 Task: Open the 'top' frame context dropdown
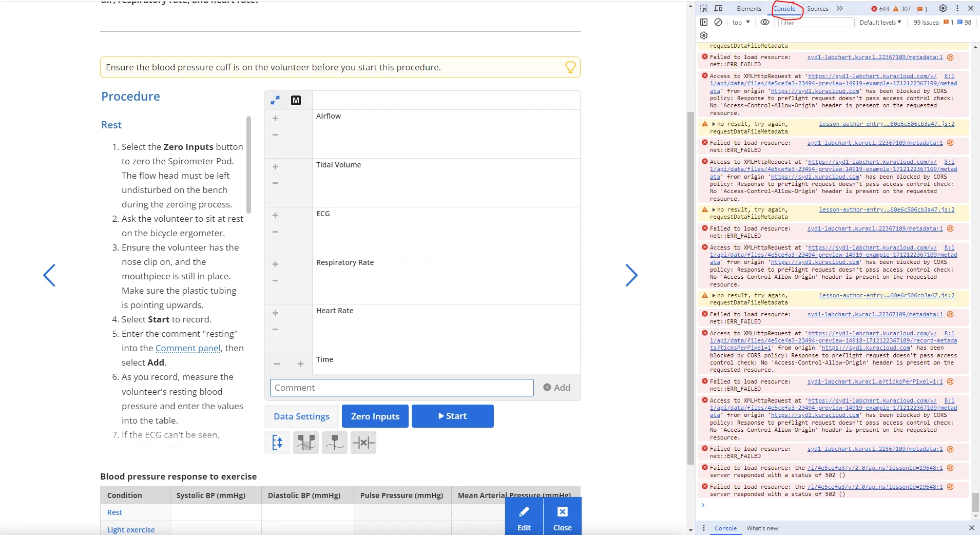click(x=739, y=22)
